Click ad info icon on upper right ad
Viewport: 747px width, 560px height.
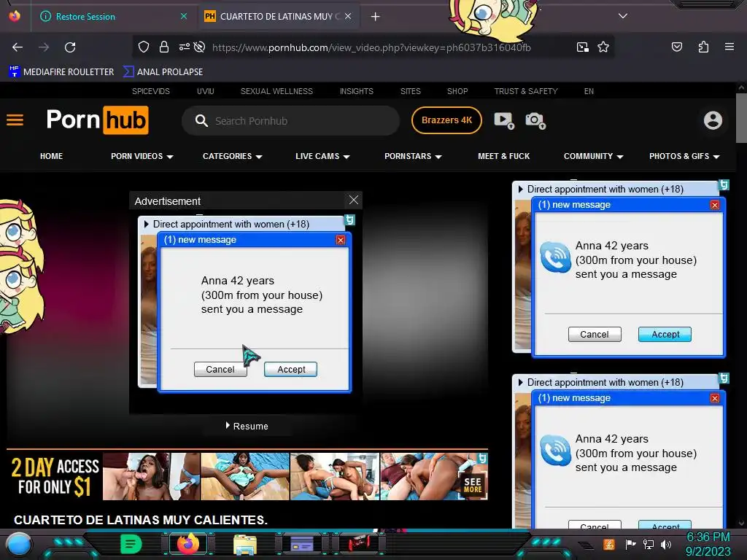pyautogui.click(x=724, y=185)
